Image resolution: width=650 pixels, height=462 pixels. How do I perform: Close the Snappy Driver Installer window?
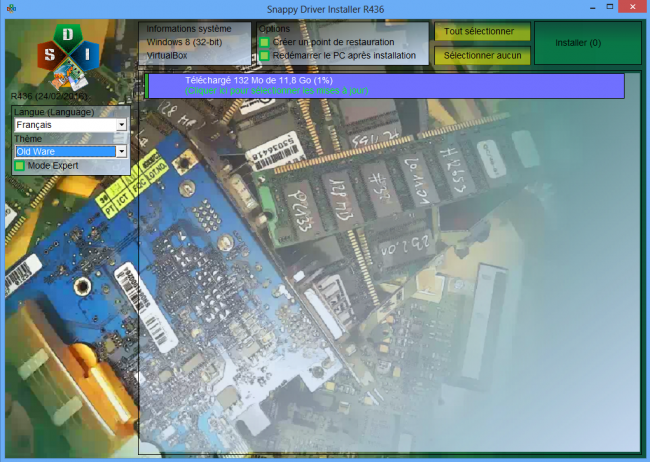tap(633, 7)
